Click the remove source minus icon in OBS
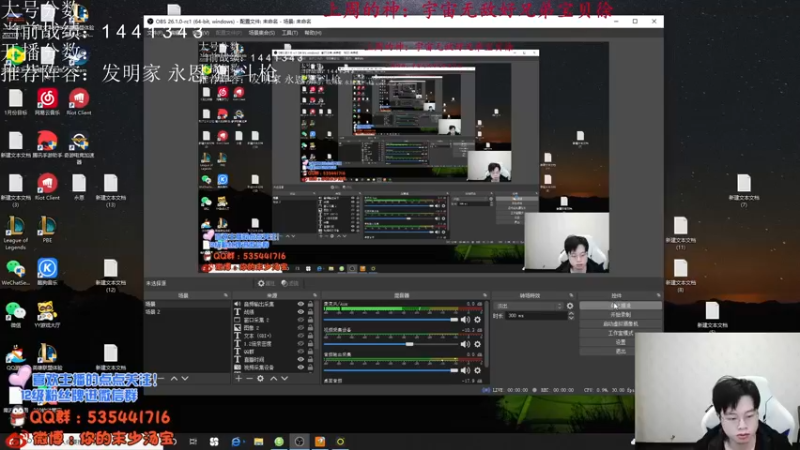Viewport: 800px width, 450px height. coord(249,379)
